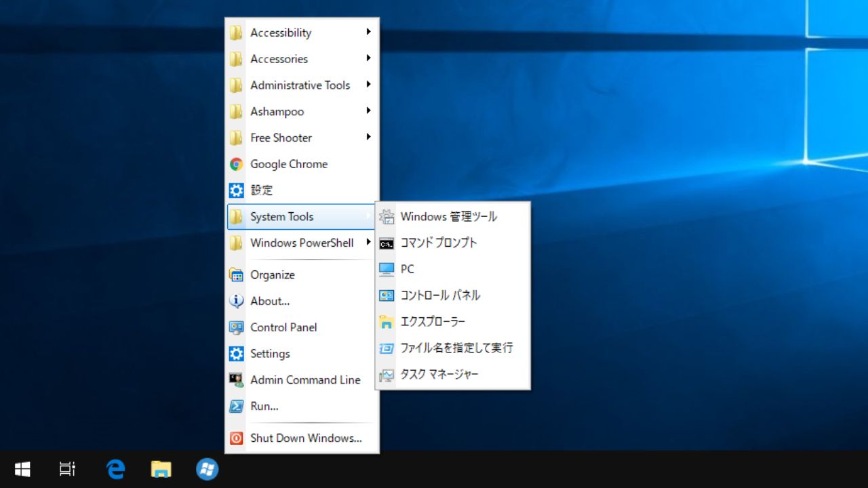Click the タスク マネージャー icon
868x488 pixels.
point(387,374)
